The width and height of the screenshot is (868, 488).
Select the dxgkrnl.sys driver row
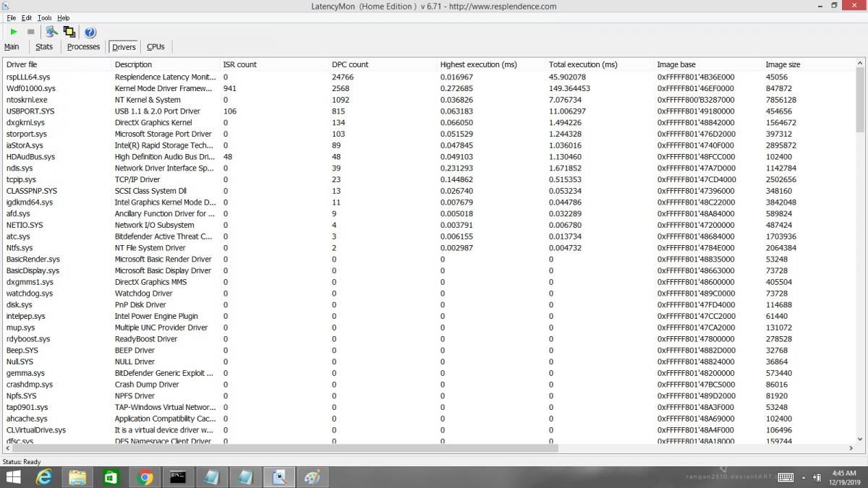click(429, 122)
